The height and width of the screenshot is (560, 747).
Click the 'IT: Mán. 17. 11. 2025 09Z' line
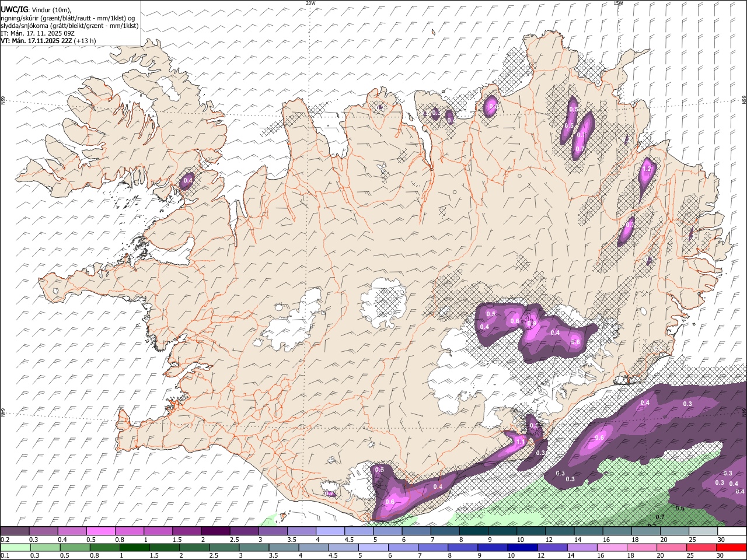tap(37, 33)
